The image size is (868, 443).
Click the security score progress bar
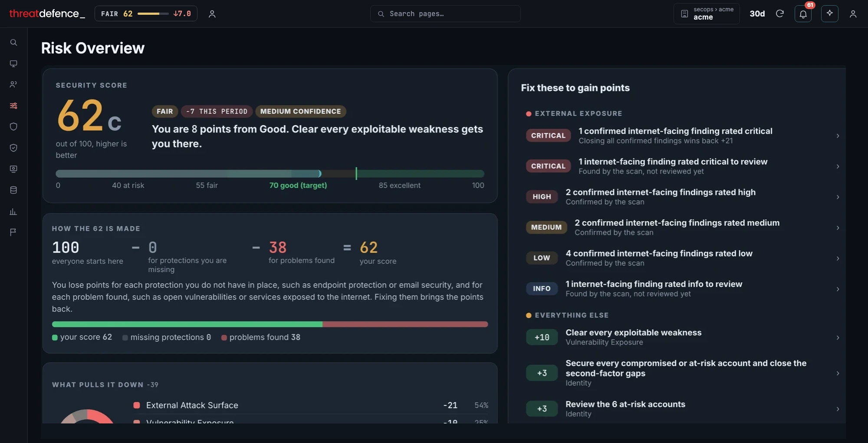point(270,174)
